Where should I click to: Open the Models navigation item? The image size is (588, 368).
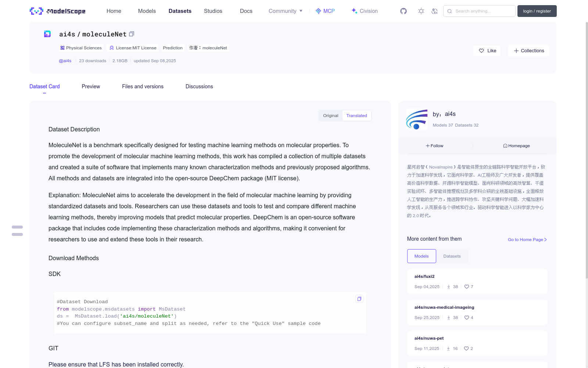[x=147, y=11]
